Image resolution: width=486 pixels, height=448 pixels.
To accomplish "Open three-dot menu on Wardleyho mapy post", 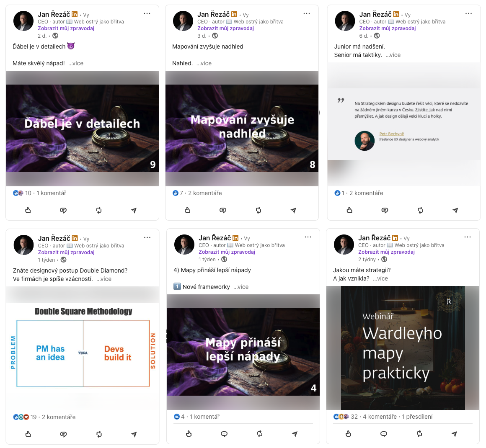I will (x=468, y=237).
